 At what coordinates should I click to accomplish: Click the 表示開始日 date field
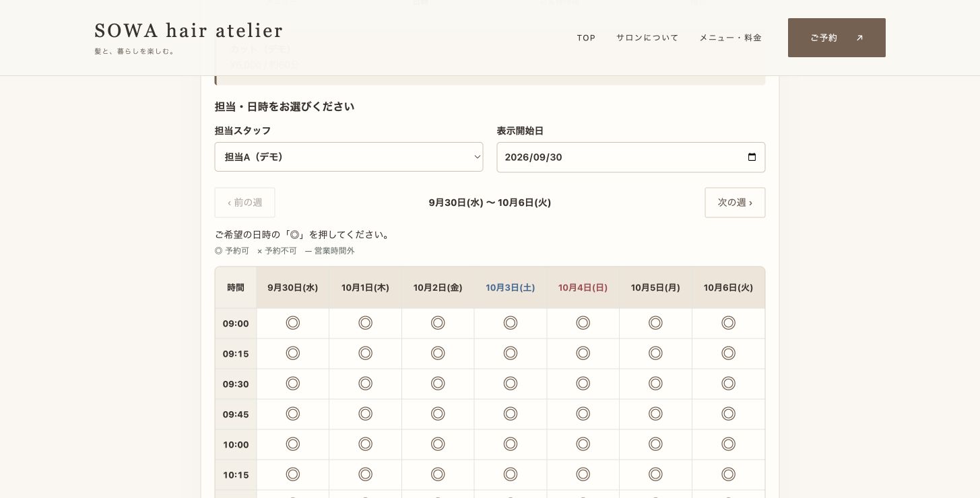pos(631,157)
